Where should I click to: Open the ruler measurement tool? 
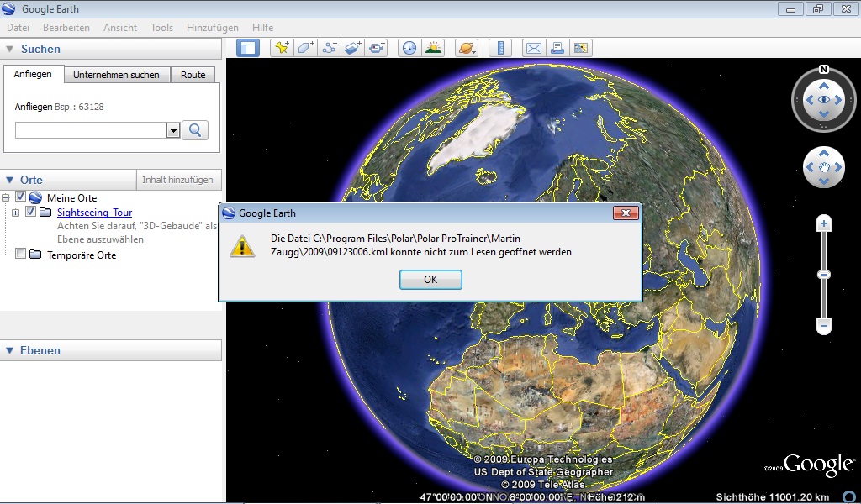(x=500, y=48)
